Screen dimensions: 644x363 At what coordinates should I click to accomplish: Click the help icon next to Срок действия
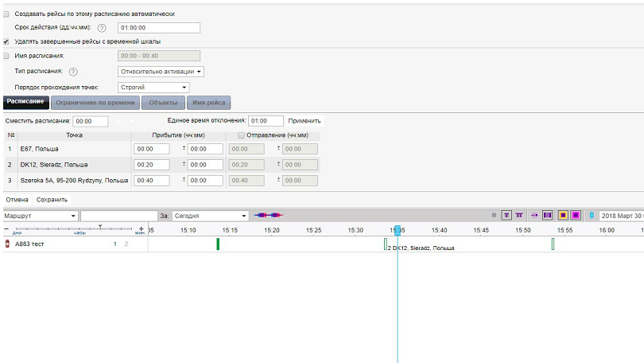tap(102, 28)
